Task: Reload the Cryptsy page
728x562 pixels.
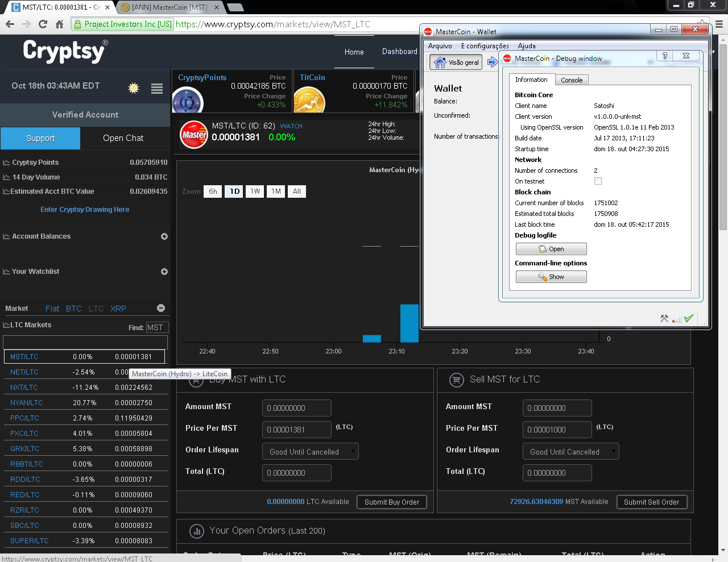Action: click(x=43, y=24)
